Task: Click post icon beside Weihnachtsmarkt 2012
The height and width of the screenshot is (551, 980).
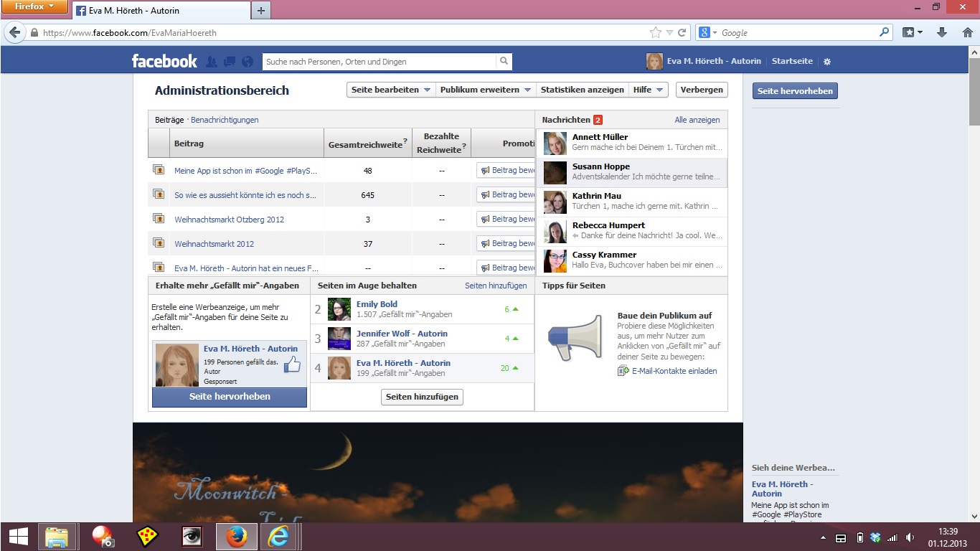Action: click(x=159, y=242)
